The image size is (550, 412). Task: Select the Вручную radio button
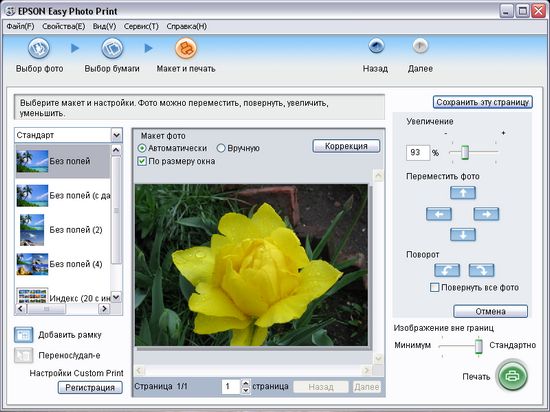[221, 148]
